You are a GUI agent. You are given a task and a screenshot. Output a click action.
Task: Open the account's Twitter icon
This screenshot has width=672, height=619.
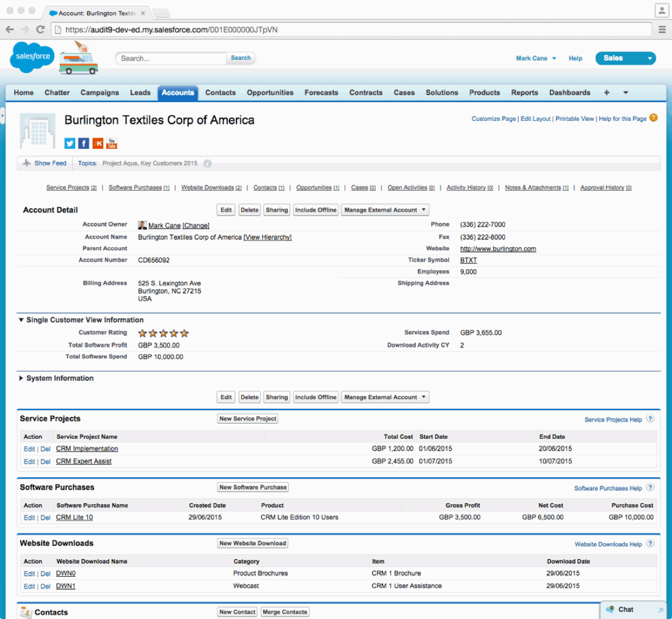[70, 143]
